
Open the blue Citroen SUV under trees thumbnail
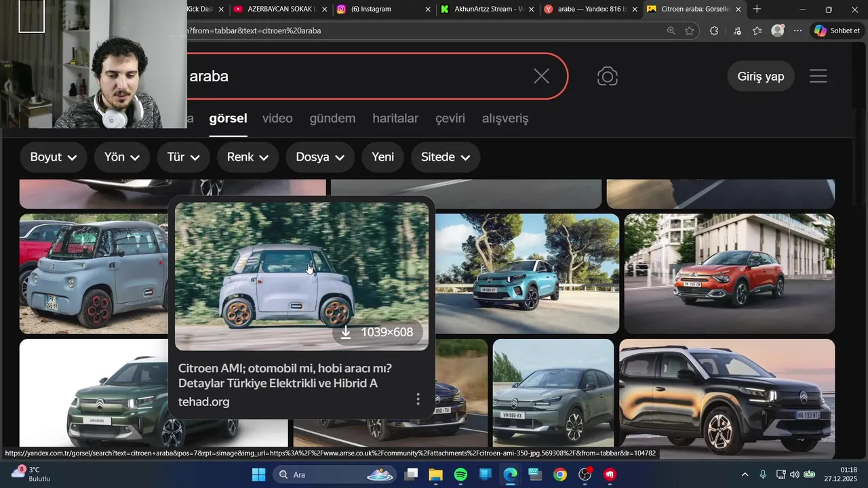tap(527, 274)
